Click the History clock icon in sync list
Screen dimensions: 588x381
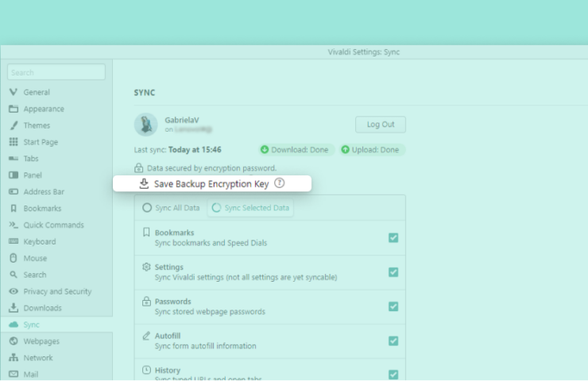pos(146,370)
